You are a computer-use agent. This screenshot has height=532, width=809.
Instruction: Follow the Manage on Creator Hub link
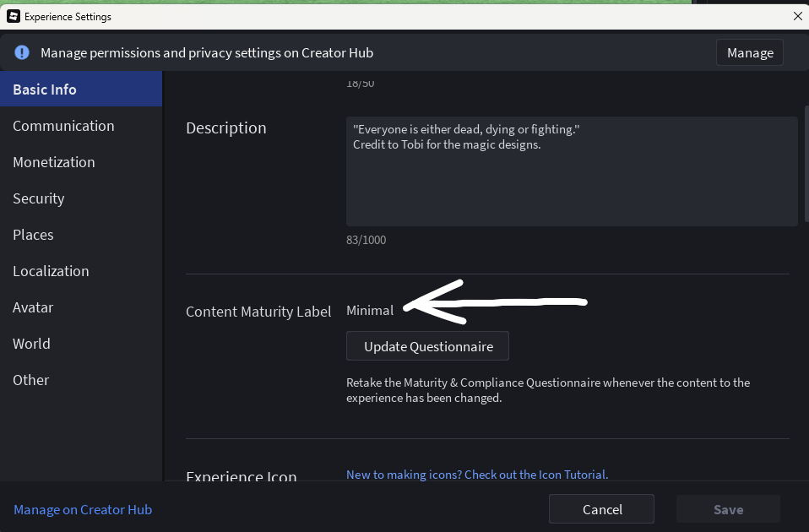coord(83,509)
